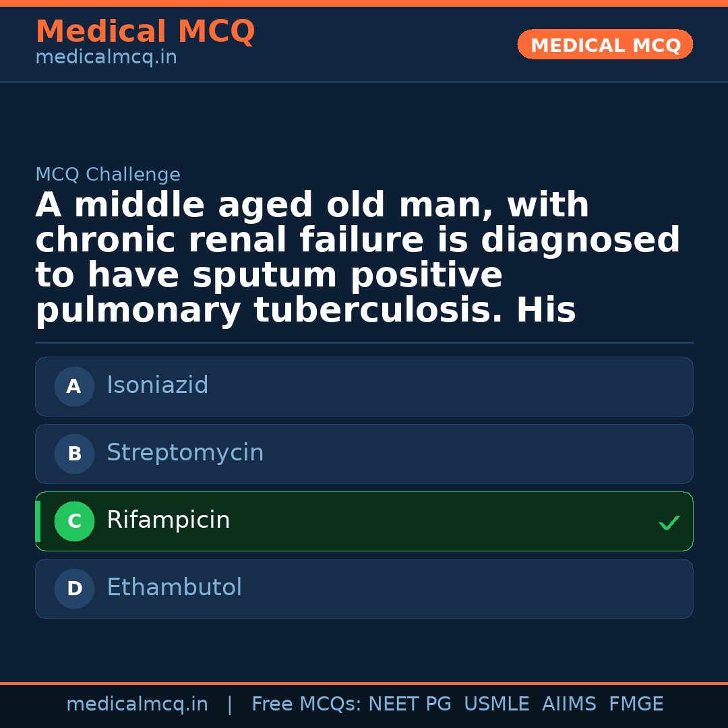The image size is (728, 728).
Task: Select the Isoniazid answer text
Action: (157, 386)
